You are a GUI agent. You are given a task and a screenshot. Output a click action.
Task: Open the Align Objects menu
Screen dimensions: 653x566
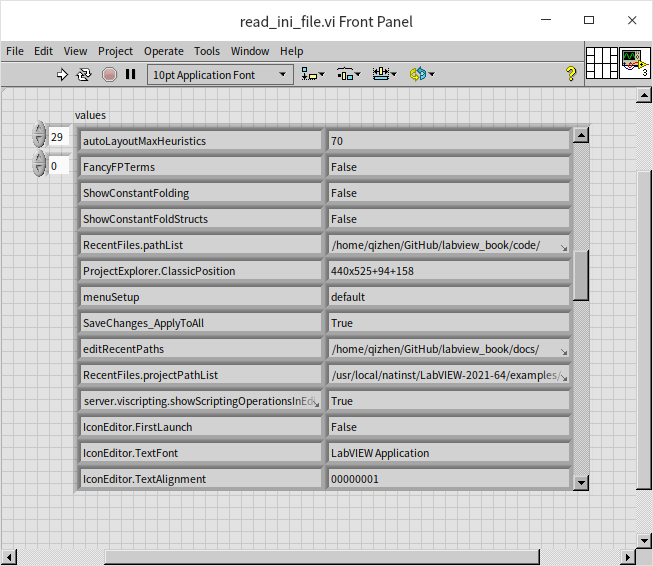[312, 74]
